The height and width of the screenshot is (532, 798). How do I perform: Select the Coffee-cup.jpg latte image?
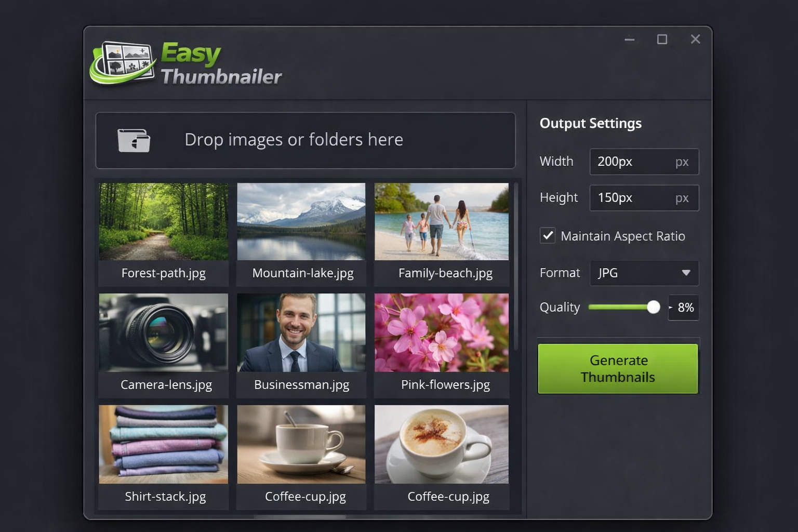click(441, 444)
